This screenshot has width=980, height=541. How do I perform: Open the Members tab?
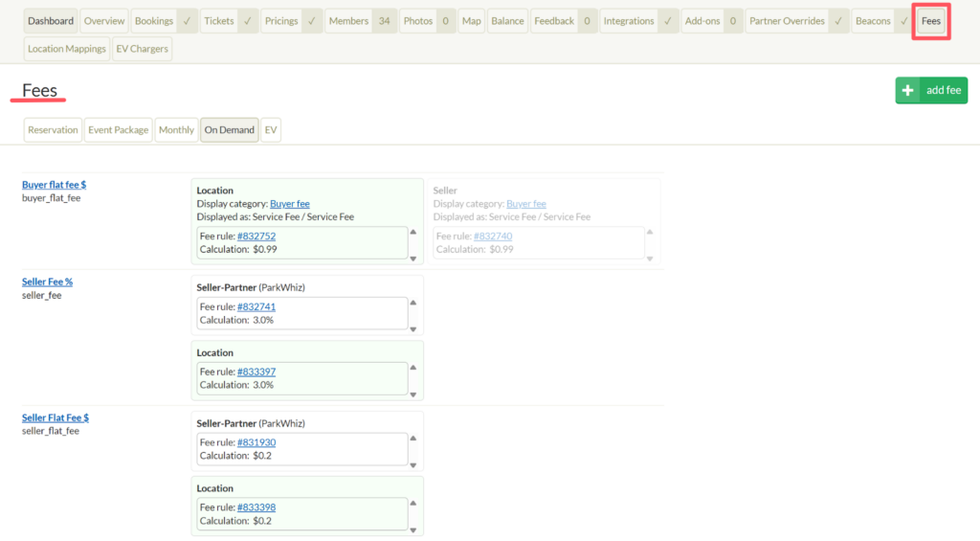[x=348, y=21]
